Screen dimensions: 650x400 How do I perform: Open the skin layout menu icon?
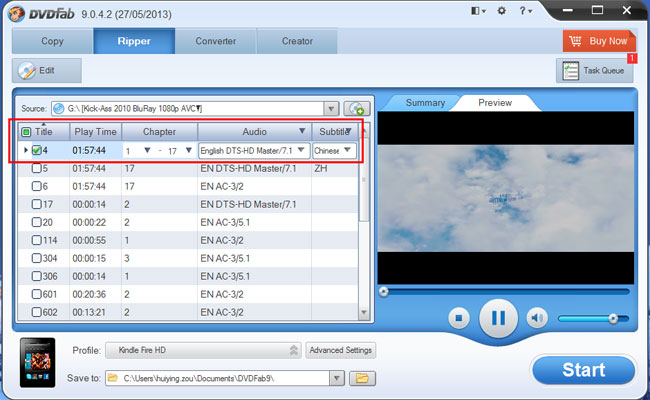click(x=478, y=11)
